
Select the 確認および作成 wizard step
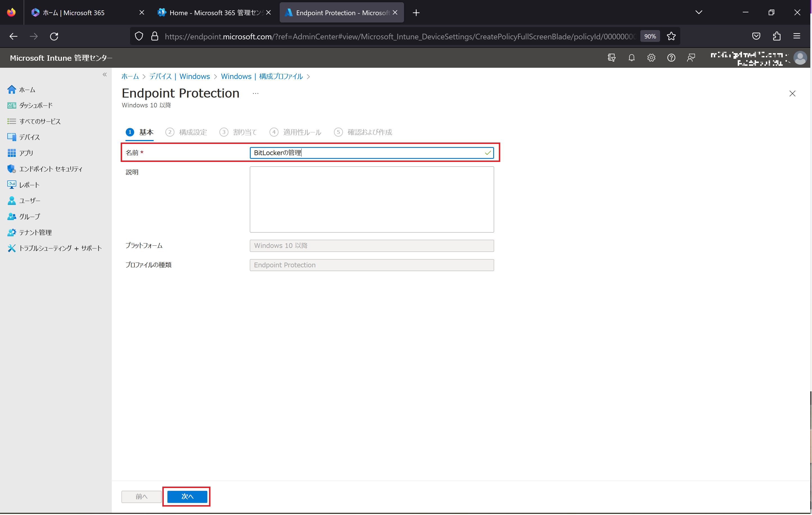tap(363, 132)
